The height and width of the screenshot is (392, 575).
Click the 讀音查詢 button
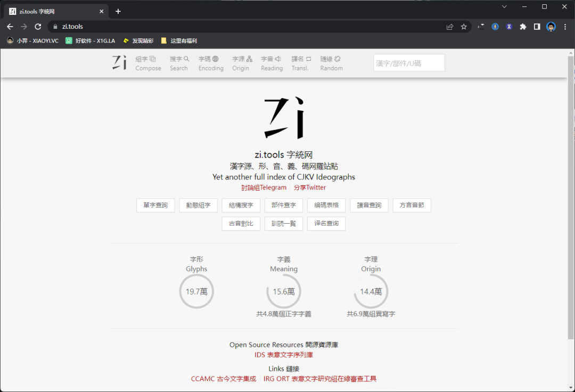[x=369, y=206]
